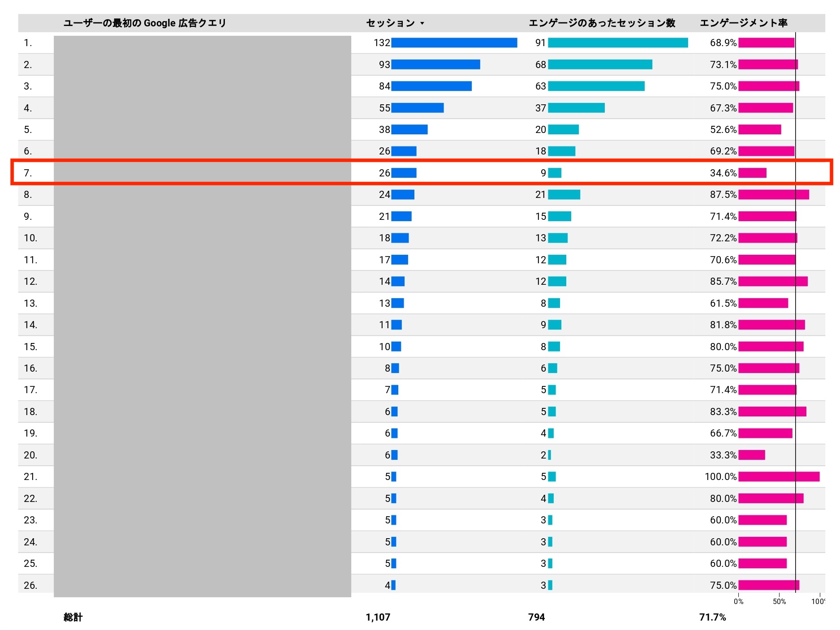Click the 50% axis label under the bars
The width and height of the screenshot is (840, 630).
point(779,602)
